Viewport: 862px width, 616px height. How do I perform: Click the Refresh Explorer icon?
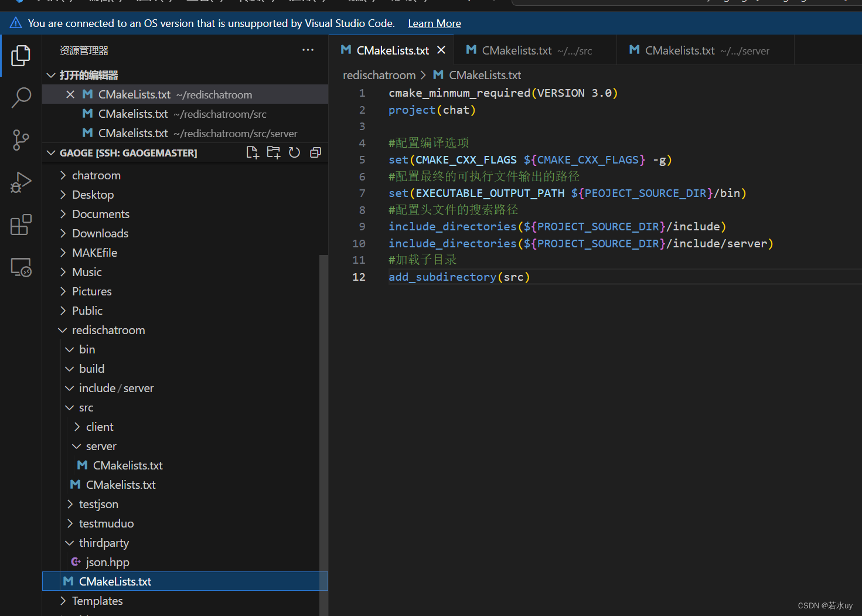pyautogui.click(x=295, y=152)
